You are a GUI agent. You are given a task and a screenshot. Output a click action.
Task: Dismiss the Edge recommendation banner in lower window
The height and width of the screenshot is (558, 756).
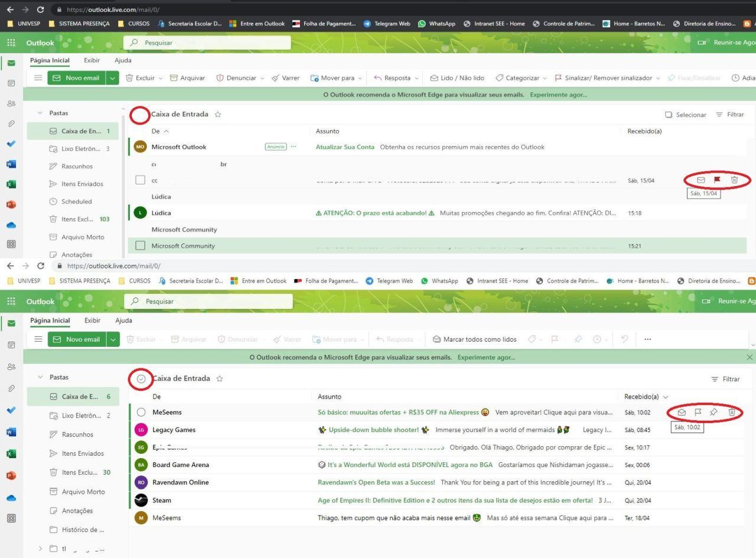point(750,357)
